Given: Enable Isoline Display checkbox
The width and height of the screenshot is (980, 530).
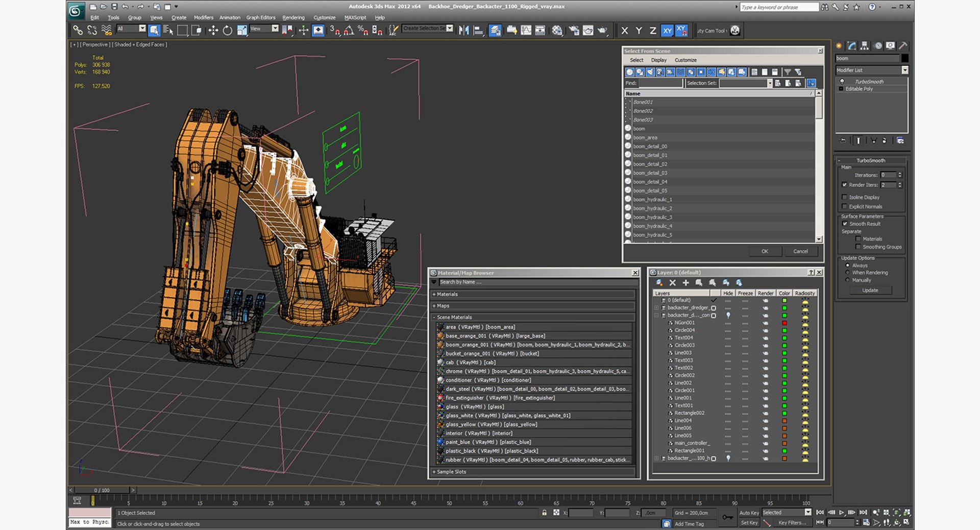Looking at the screenshot, I should [844, 197].
